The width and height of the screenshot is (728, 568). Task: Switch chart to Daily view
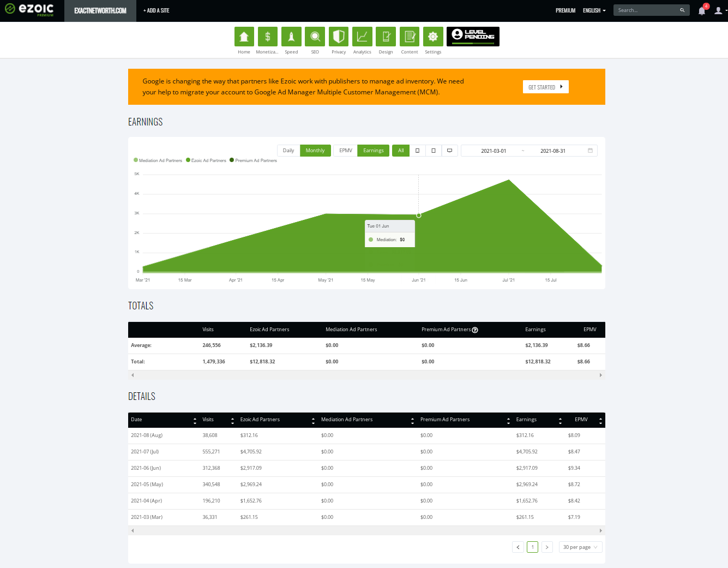pos(288,151)
